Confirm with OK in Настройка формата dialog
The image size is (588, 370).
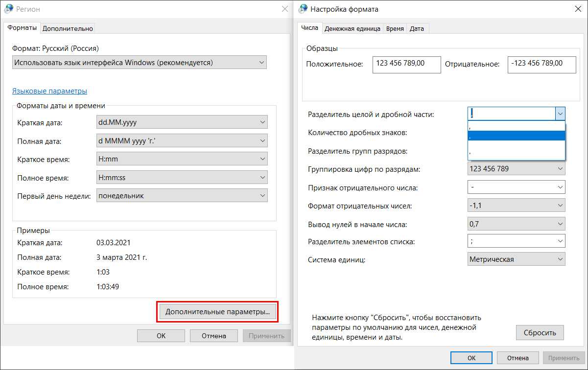471,358
